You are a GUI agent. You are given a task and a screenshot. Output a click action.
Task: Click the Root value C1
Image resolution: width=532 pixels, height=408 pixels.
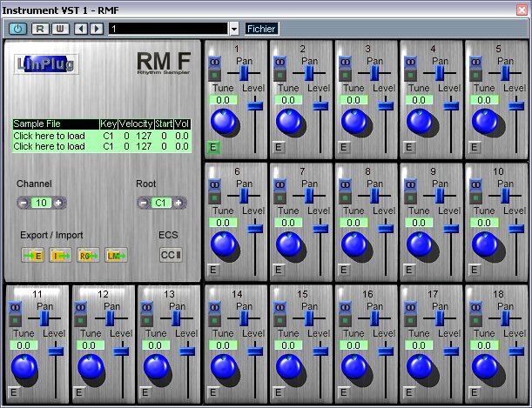coord(161,203)
